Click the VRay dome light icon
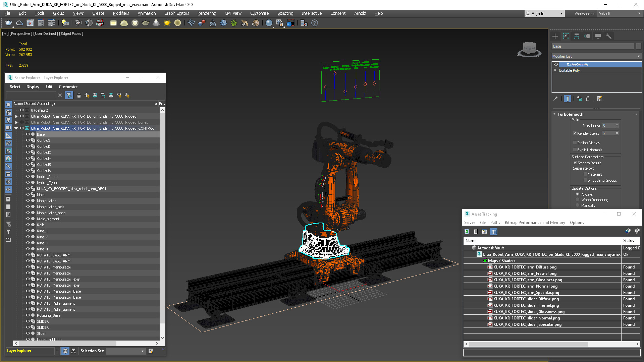The image size is (644, 362). click(x=124, y=23)
